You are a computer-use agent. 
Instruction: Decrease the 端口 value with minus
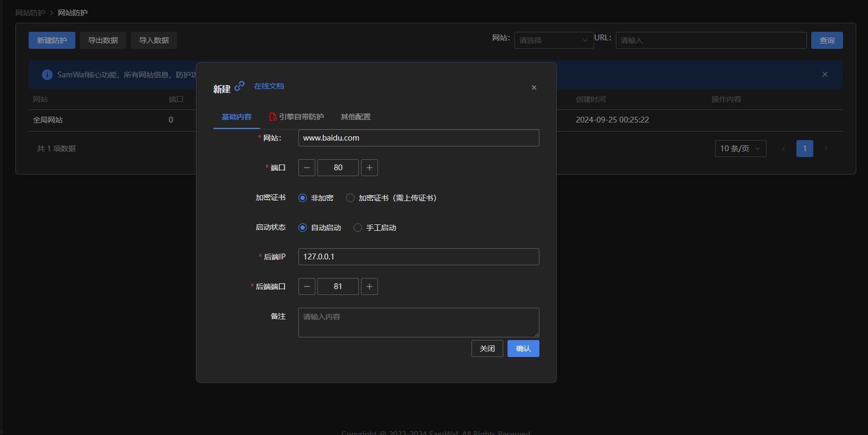pyautogui.click(x=307, y=168)
